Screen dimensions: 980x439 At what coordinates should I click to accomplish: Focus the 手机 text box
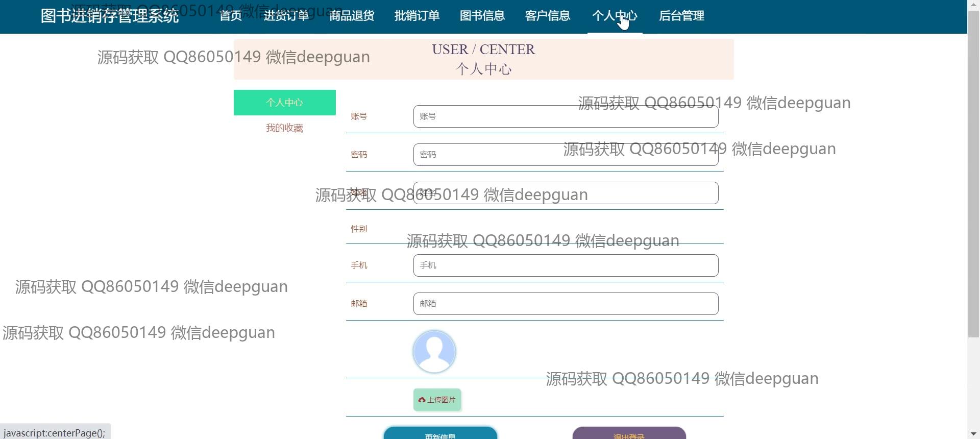click(x=566, y=265)
